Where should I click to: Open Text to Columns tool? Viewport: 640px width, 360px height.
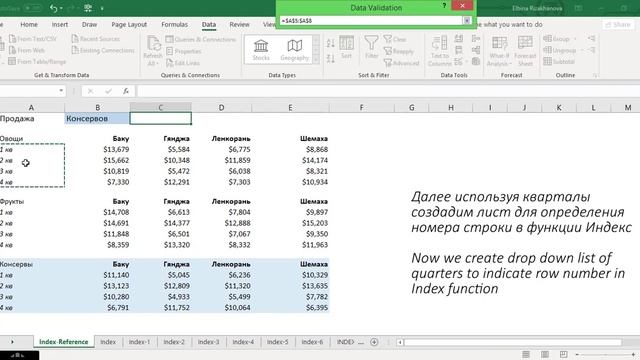(439, 51)
